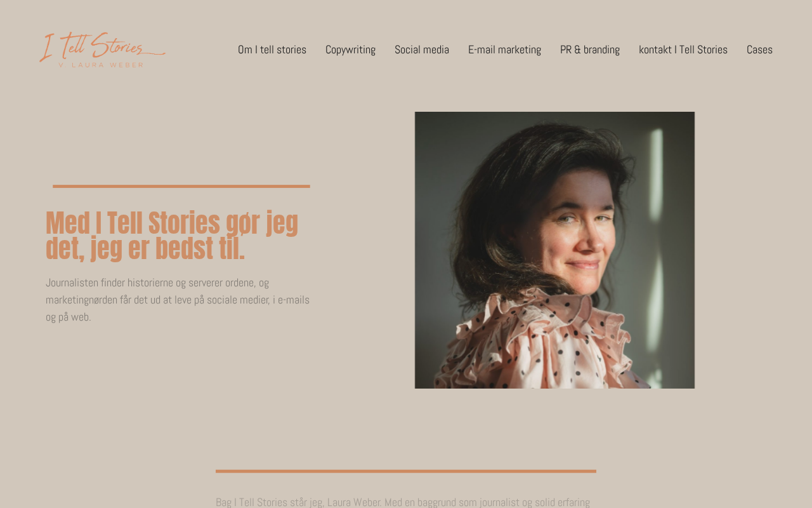The height and width of the screenshot is (508, 812).
Task: Click the paragraph line starting 'Journalisten finder historierne'
Action: [x=157, y=283]
